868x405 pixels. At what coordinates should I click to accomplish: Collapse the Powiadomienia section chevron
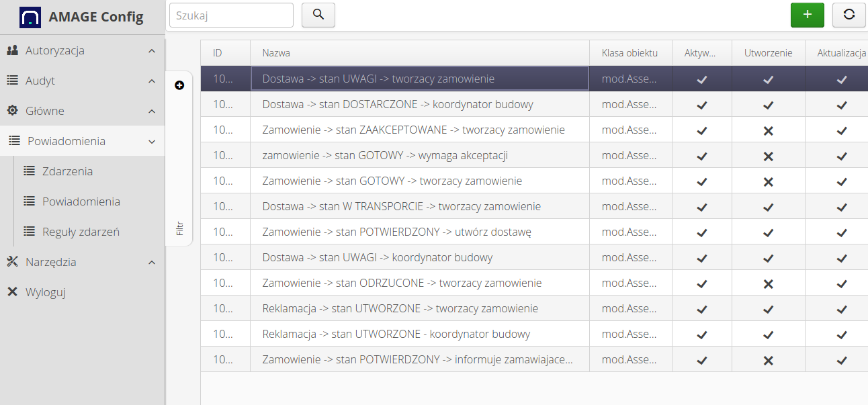(152, 142)
